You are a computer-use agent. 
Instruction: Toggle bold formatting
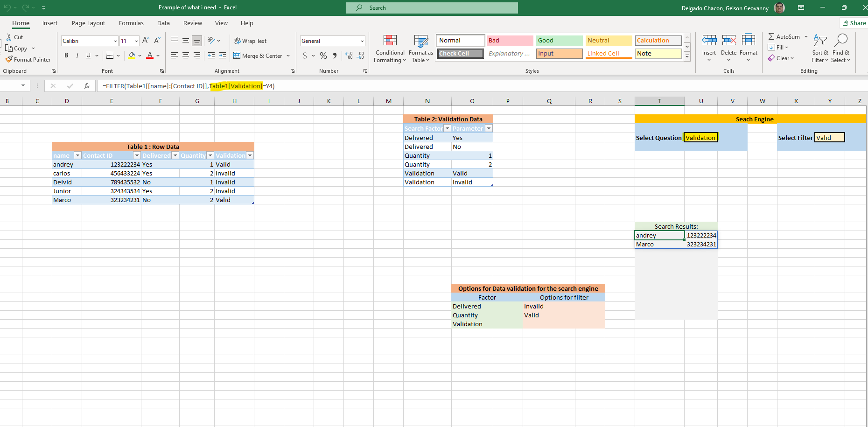pos(66,56)
